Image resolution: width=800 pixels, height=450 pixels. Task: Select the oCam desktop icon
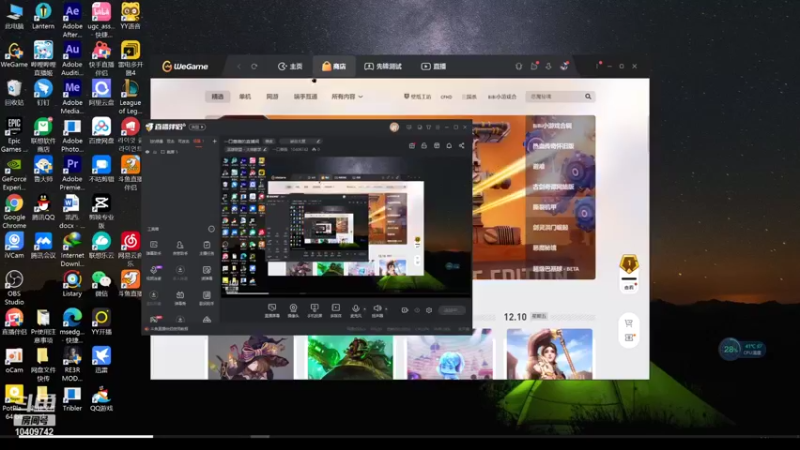(x=14, y=361)
